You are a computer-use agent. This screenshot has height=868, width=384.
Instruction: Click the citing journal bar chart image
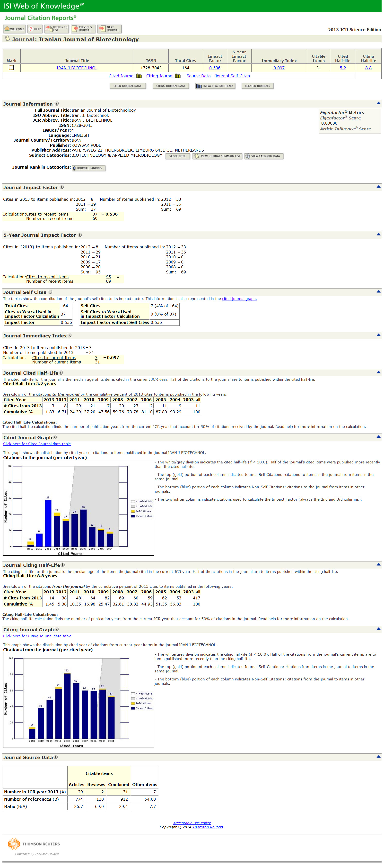pos(79,699)
